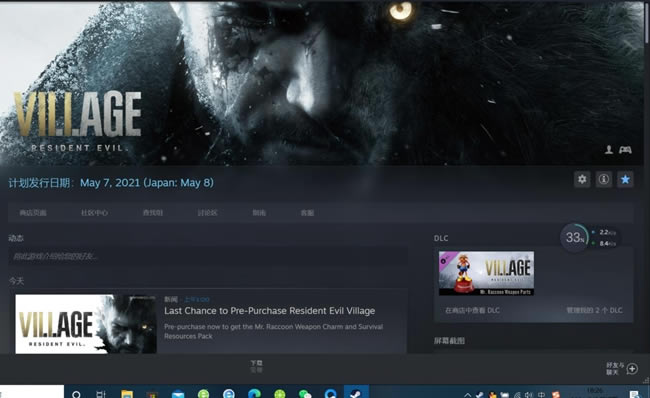
Task: Open the 客服 support tab
Action: click(x=307, y=213)
